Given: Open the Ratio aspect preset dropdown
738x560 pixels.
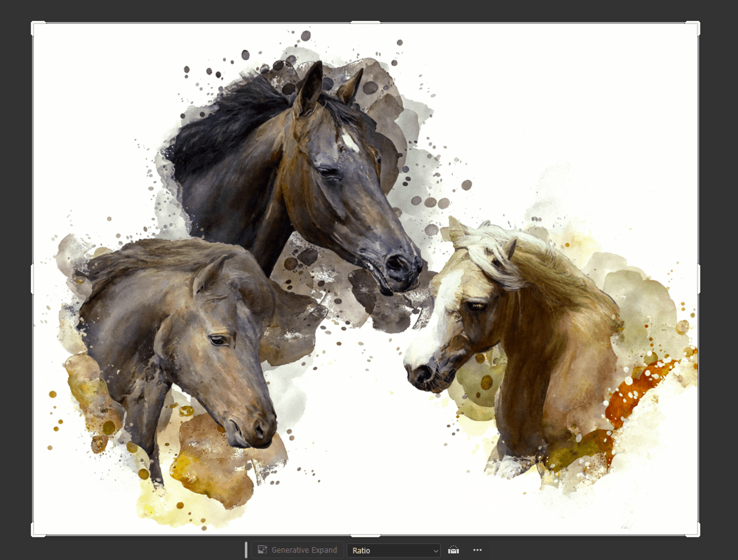Looking at the screenshot, I should pos(394,550).
